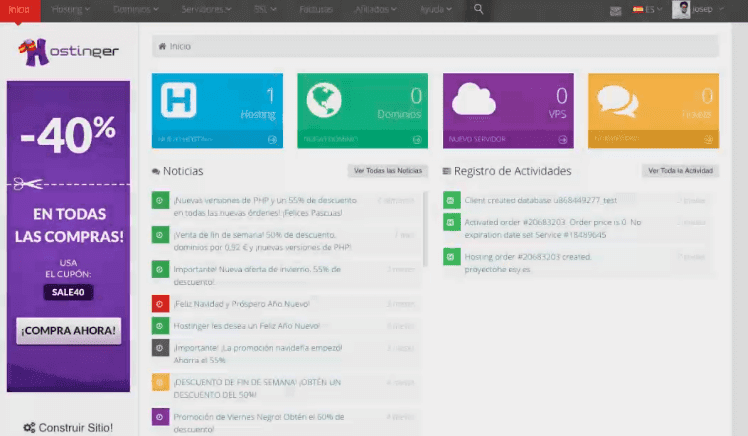Click the gray icon beside promoción navideña news

pos(160,348)
